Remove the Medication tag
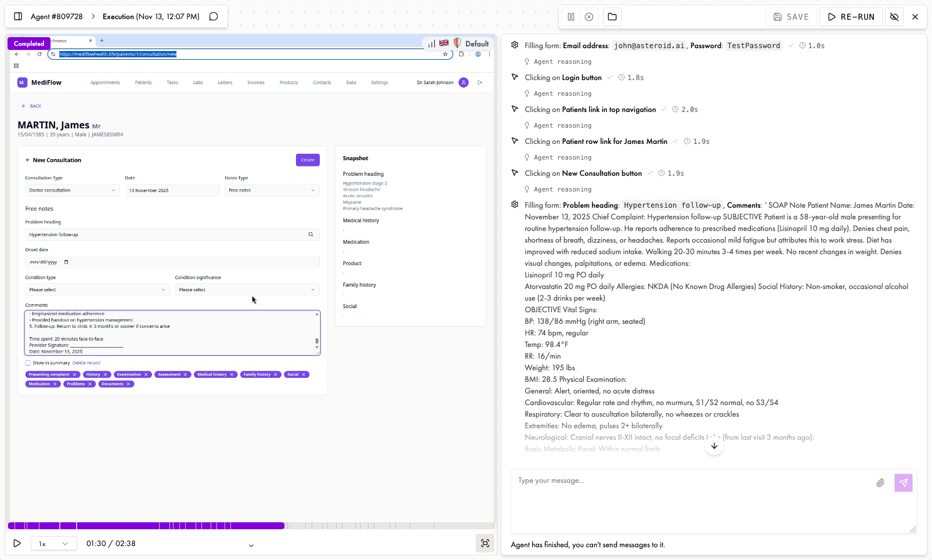Viewport: 932px width, 560px height. (x=55, y=384)
